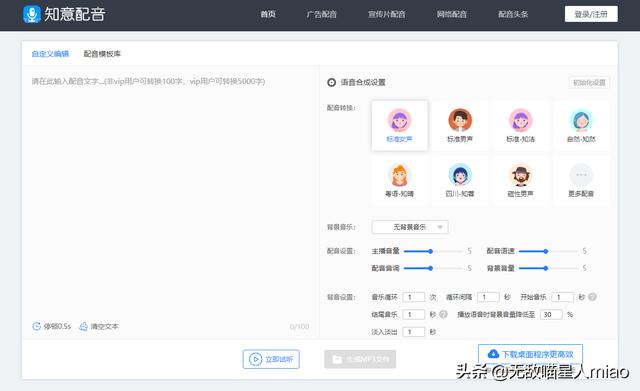Open 更多配音 ellipsis icon
Viewport: 640px width, 391px height.
click(x=581, y=175)
